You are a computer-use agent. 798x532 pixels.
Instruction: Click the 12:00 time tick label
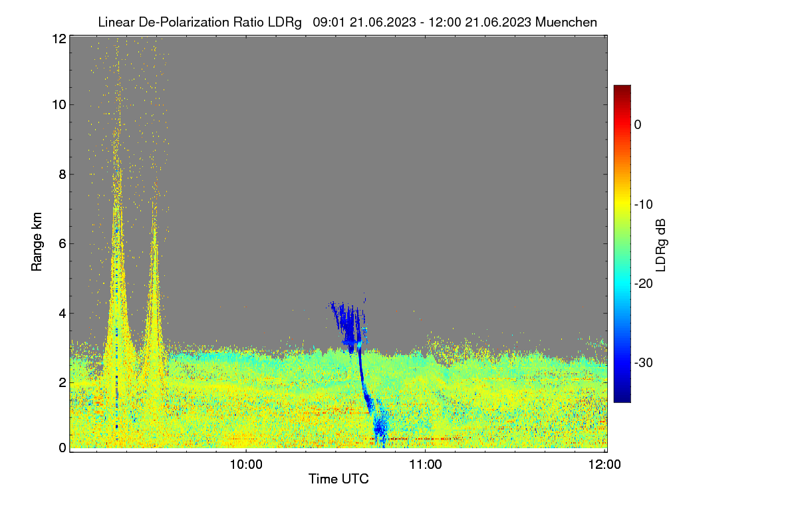pyautogui.click(x=604, y=465)
